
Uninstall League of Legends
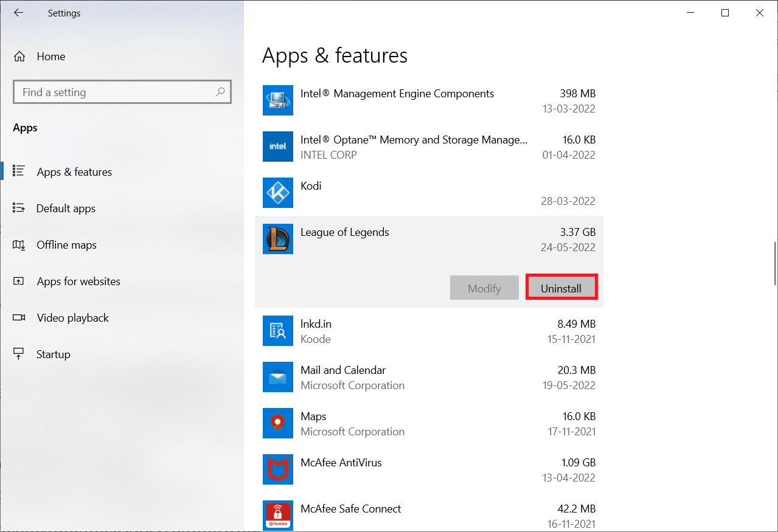tap(561, 288)
